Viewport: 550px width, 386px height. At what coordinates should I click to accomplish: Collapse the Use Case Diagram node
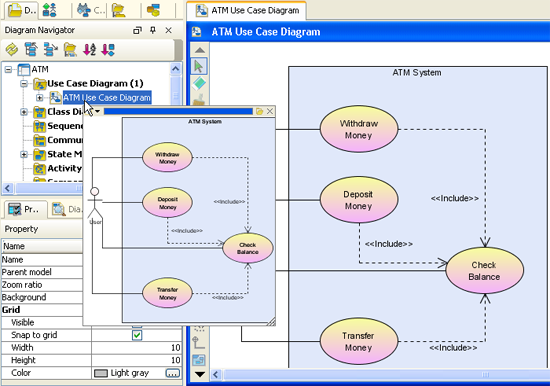click(24, 84)
